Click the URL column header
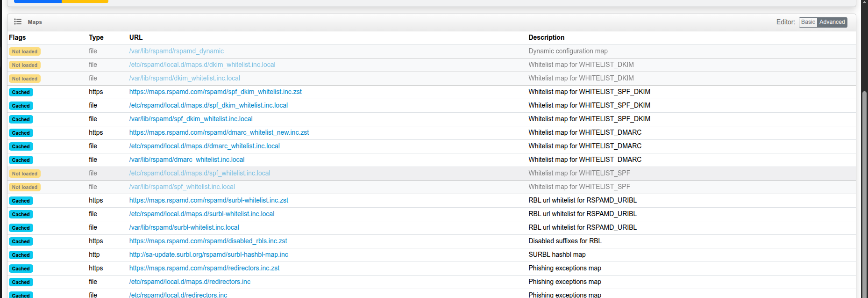The width and height of the screenshot is (868, 298). [136, 37]
